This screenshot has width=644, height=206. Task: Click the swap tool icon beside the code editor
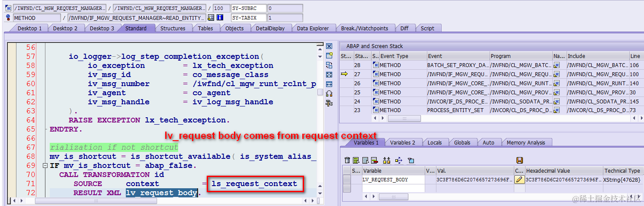pyautogui.click(x=329, y=65)
